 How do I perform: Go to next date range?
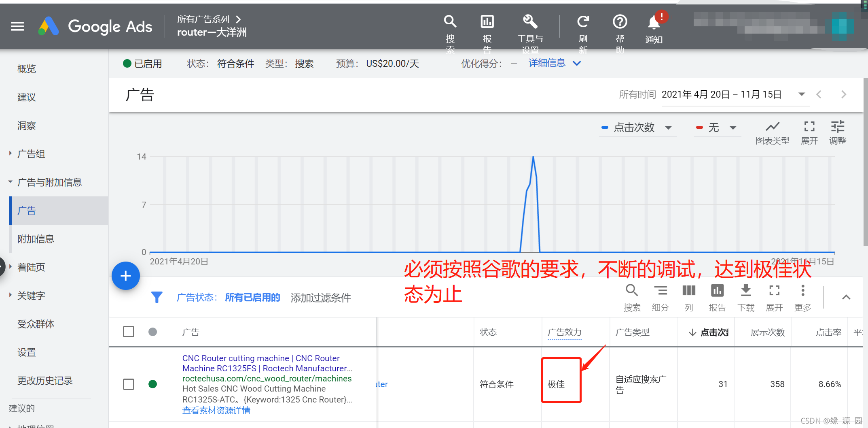(x=844, y=94)
